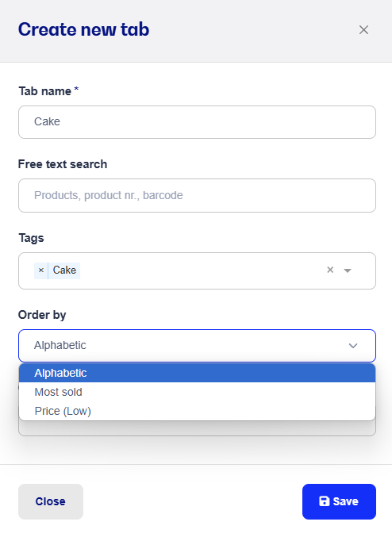This screenshot has height=537, width=392.
Task: Remove the Cake tag chip
Action: click(x=41, y=270)
